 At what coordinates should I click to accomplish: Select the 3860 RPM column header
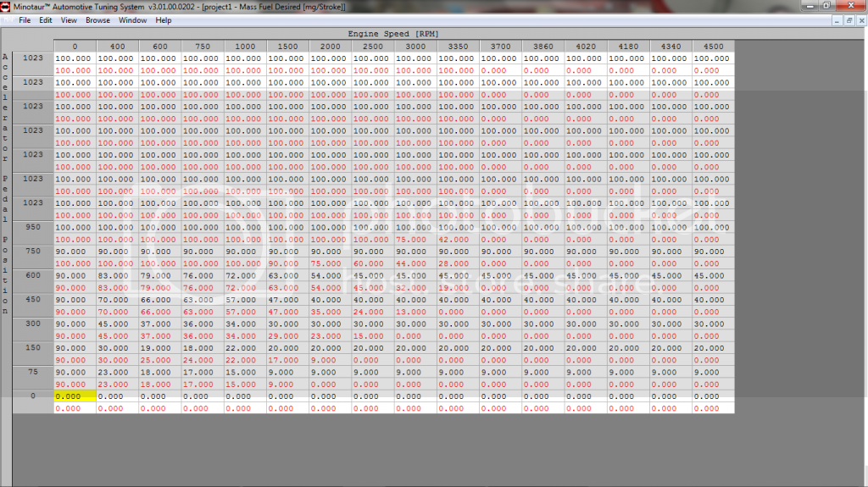pos(543,47)
